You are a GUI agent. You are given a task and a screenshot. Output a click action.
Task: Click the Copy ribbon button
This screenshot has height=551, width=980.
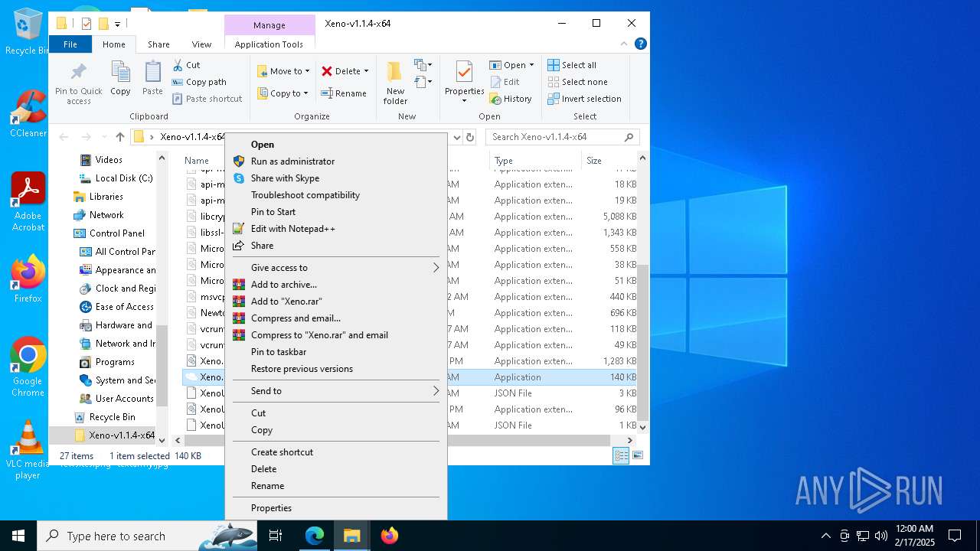click(x=120, y=79)
